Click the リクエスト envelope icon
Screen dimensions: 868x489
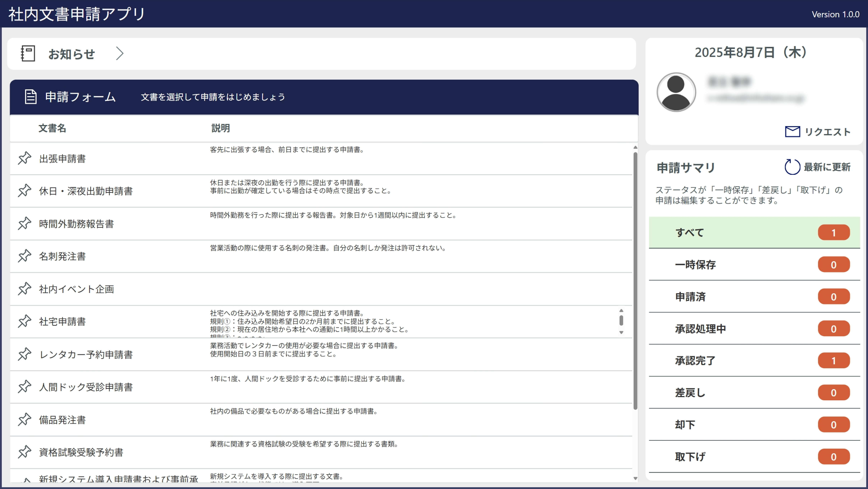click(792, 132)
